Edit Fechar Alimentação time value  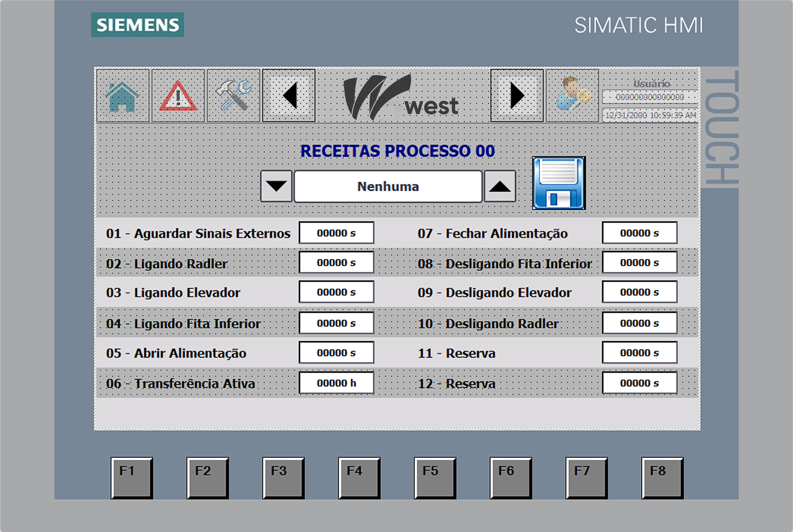639,233
